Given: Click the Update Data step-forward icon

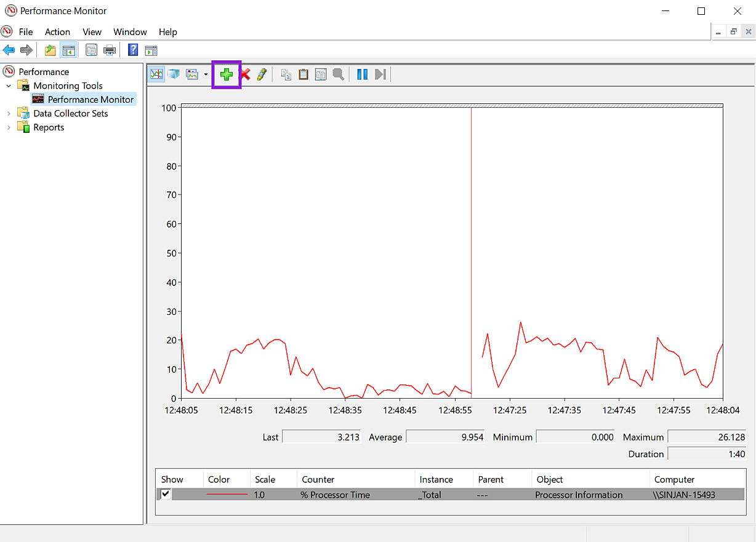Looking at the screenshot, I should tap(380, 74).
